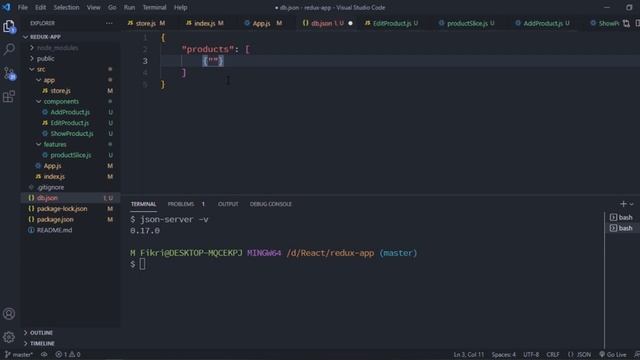640x360 pixels.
Task: Open the Edit menu
Action: (x=40, y=7)
